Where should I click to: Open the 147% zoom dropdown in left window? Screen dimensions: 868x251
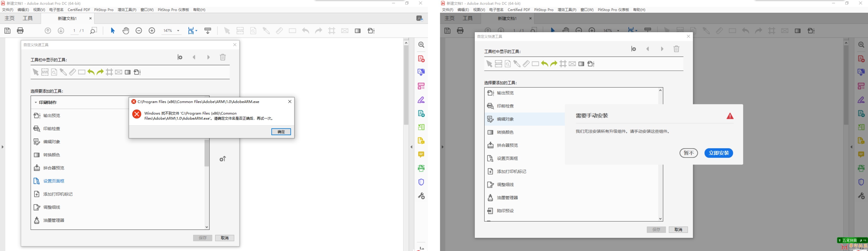coord(178,31)
